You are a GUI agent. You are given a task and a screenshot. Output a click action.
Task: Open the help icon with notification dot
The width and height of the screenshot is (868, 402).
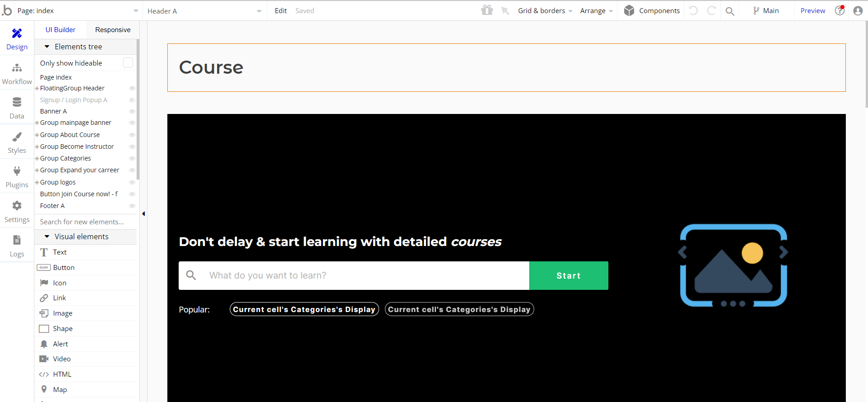840,10
